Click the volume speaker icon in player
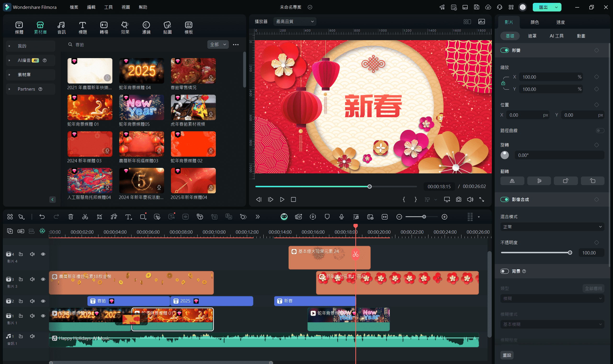This screenshot has height=364, width=613. tap(470, 199)
